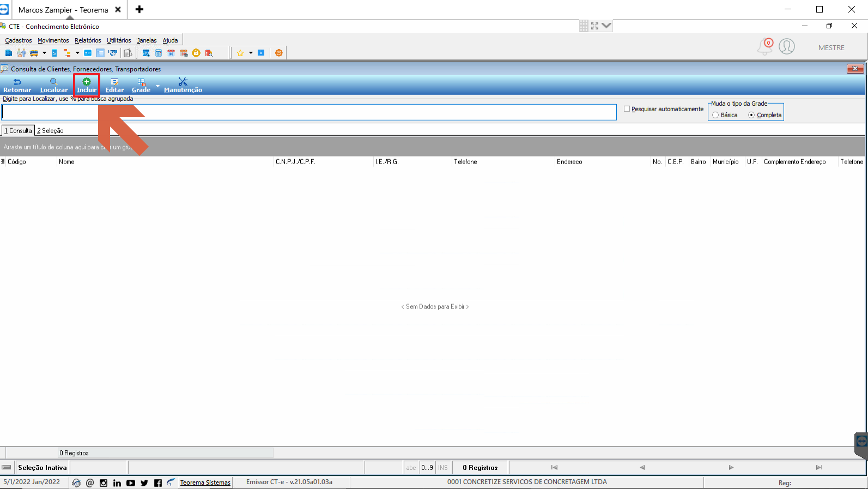Click the Incluir button to add record
The height and width of the screenshot is (489, 868).
87,86
